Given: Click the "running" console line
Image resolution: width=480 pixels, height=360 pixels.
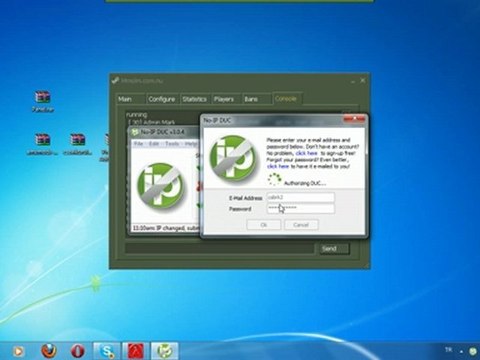Looking at the screenshot, I should (x=136, y=114).
